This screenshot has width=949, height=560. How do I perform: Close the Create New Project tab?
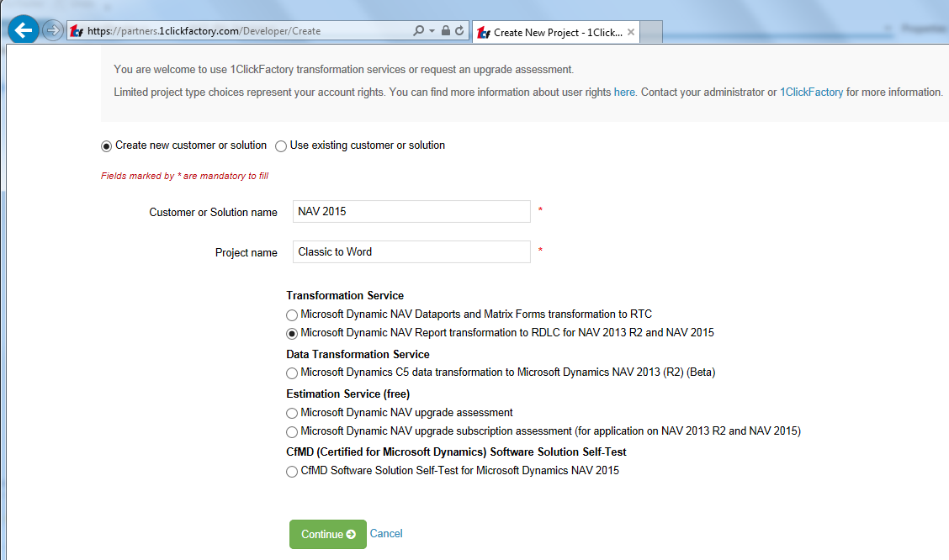pos(631,33)
